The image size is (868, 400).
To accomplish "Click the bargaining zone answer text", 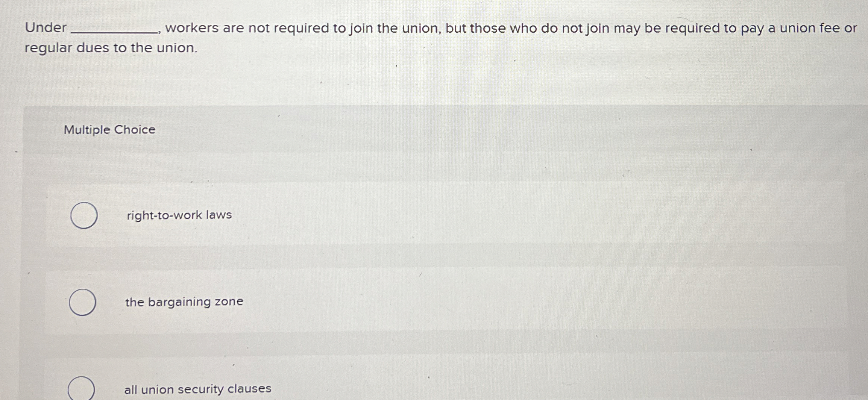I will (184, 302).
